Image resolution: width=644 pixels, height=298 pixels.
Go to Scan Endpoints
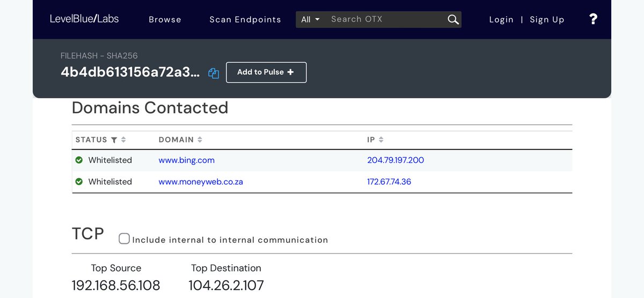tap(245, 19)
